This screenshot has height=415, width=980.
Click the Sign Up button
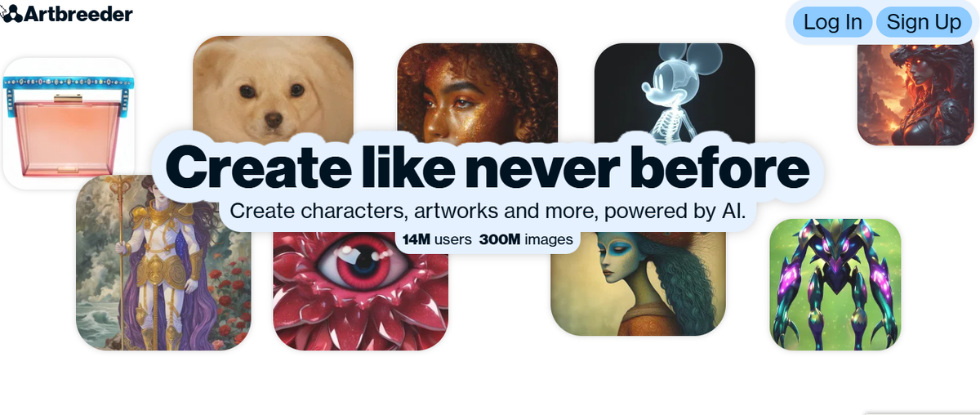pos(924,22)
